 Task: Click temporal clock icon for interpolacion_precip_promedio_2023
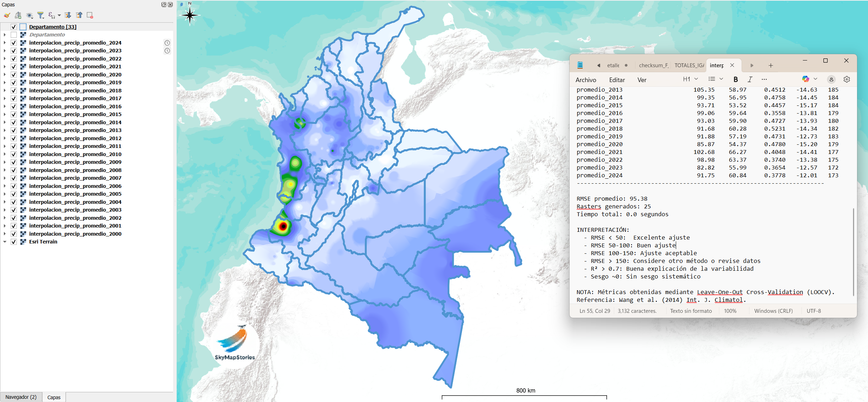click(x=167, y=51)
